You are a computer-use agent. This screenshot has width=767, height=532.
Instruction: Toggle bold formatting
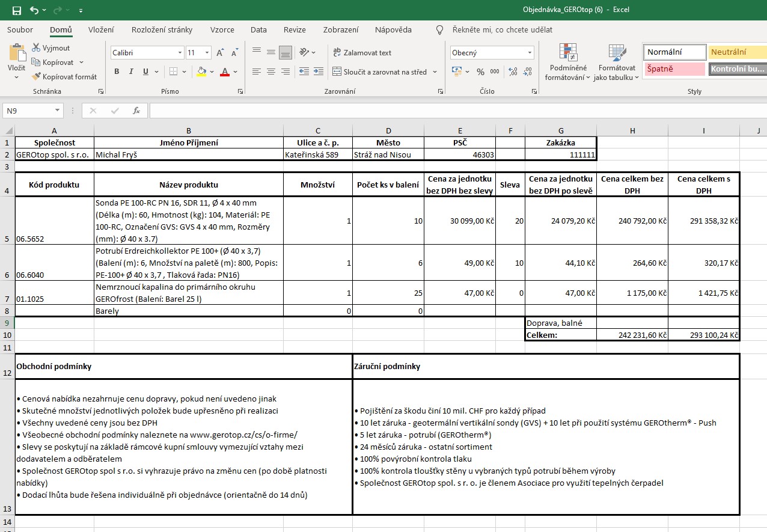click(117, 72)
